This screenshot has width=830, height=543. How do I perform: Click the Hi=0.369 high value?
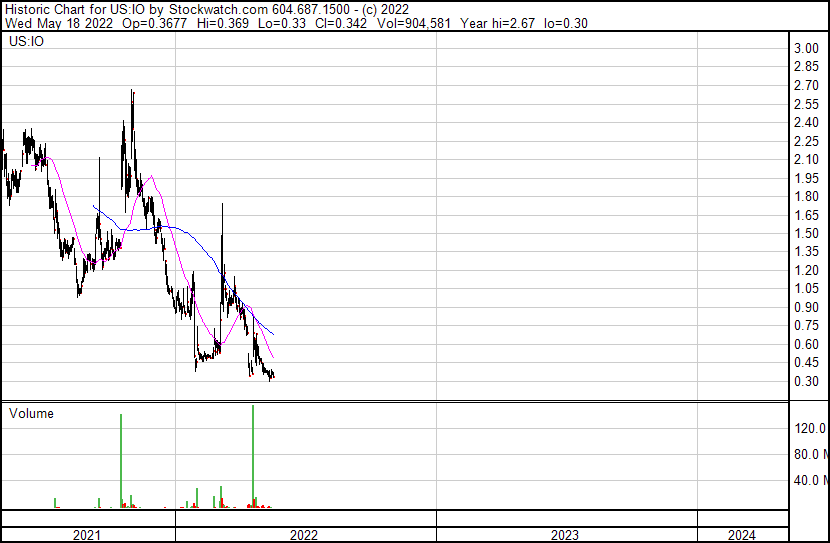[223, 23]
